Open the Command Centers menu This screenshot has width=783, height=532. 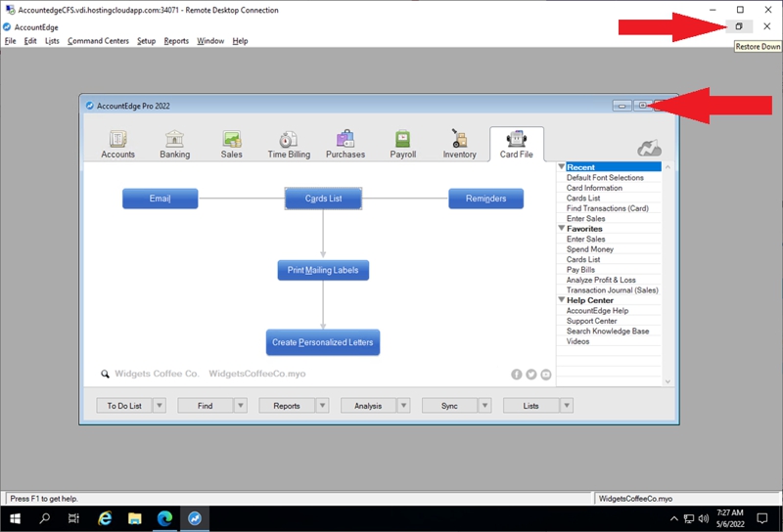click(x=99, y=41)
